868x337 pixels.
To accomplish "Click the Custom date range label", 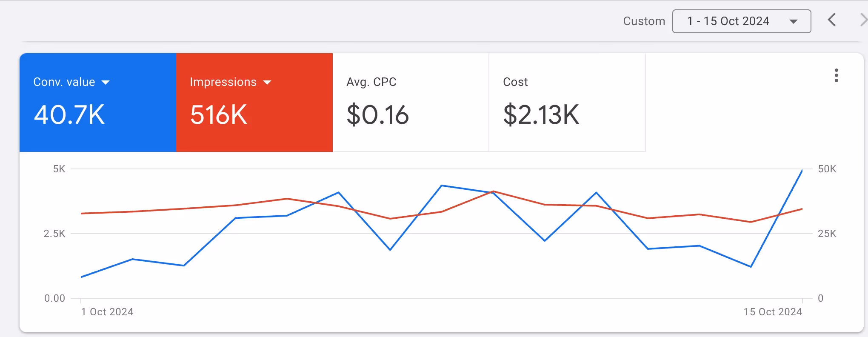I will pos(644,21).
